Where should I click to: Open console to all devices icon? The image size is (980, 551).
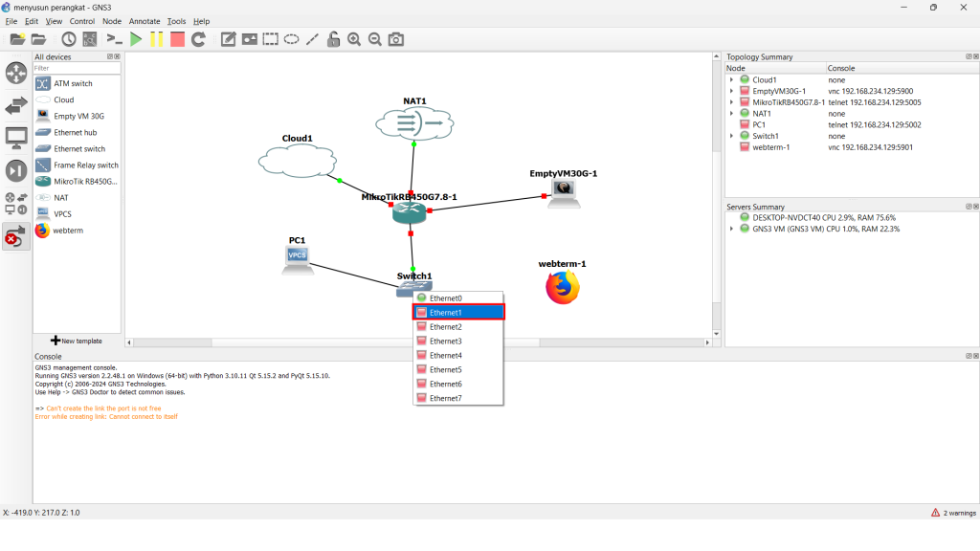pyautogui.click(x=114, y=39)
